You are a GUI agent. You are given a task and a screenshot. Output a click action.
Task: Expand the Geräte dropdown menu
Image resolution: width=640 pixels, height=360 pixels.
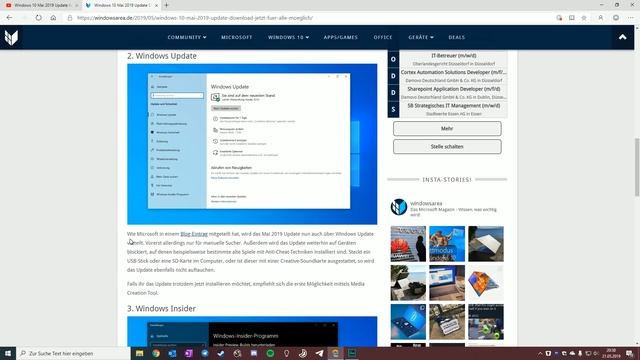(421, 37)
